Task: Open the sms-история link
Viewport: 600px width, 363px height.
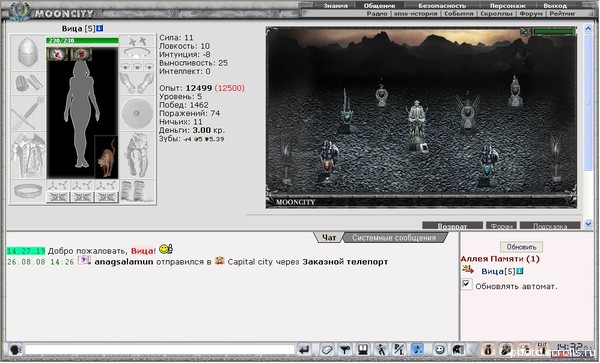Action: tap(416, 13)
